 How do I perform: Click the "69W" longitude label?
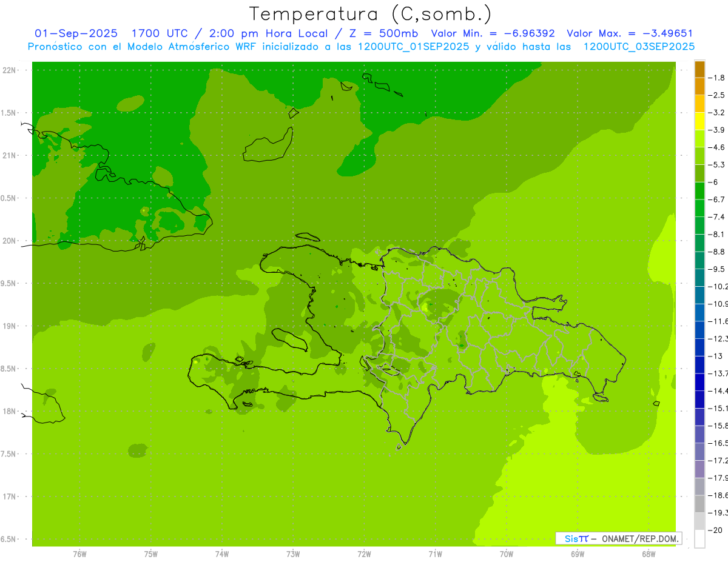point(578,554)
